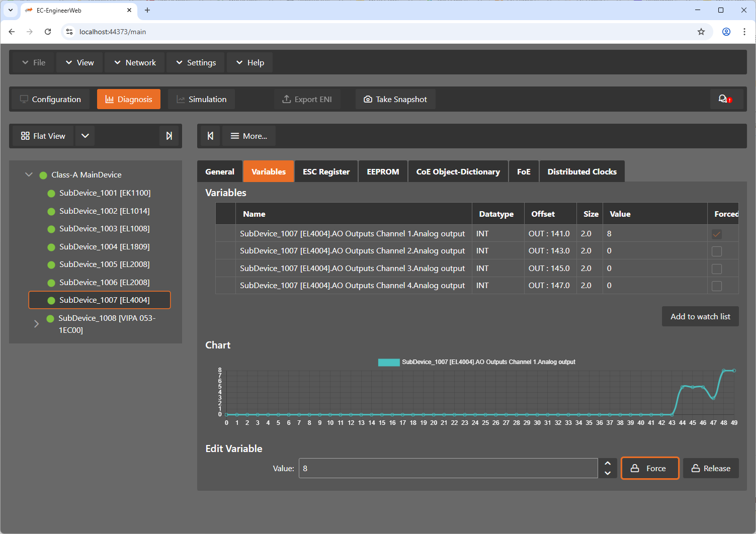Viewport: 756px width, 534px height.
Task: Open the browser tab search dropdown
Action: (10, 10)
